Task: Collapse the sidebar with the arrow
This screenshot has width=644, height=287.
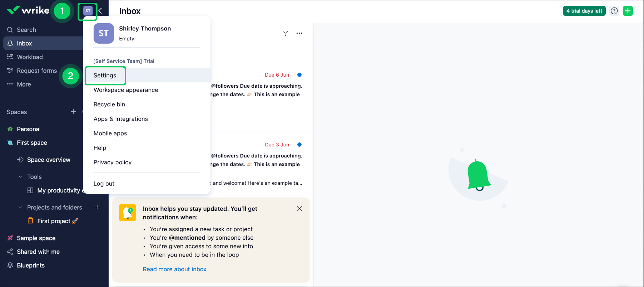Action: click(100, 11)
